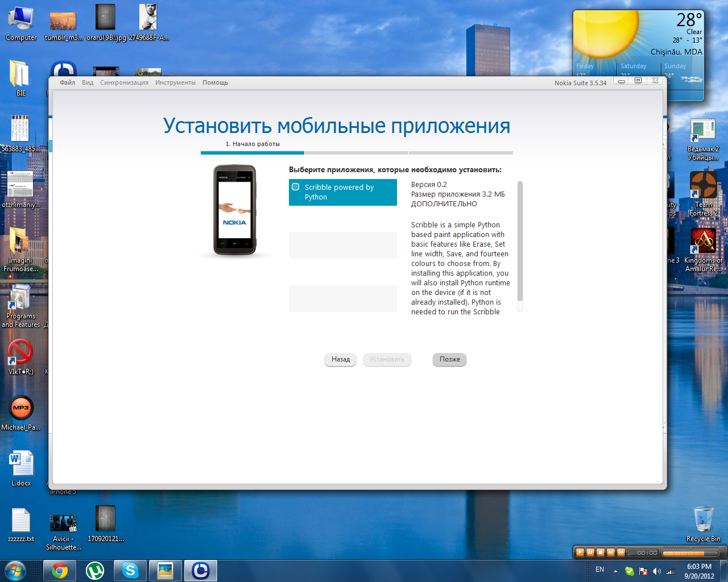The width and height of the screenshot is (728, 582).
Task: Select the Recycle Bin icon
Action: point(703,524)
